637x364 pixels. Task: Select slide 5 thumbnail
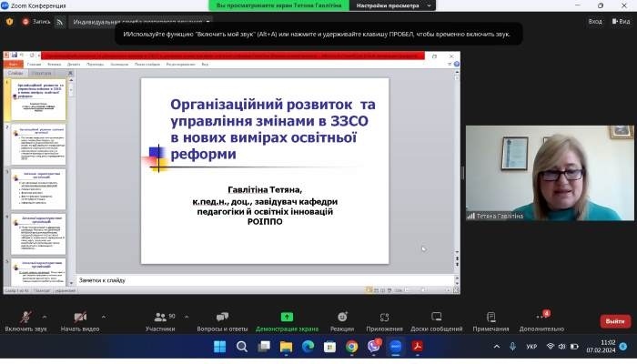tap(38, 272)
